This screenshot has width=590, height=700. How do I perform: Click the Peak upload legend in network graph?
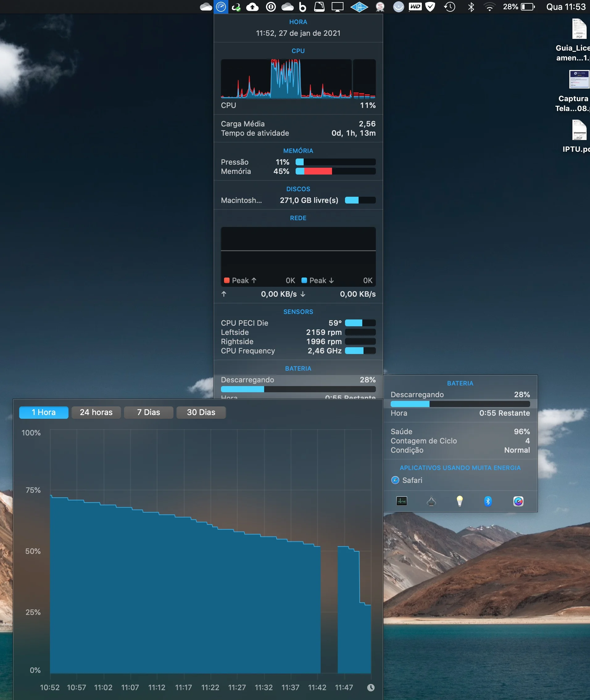240,281
